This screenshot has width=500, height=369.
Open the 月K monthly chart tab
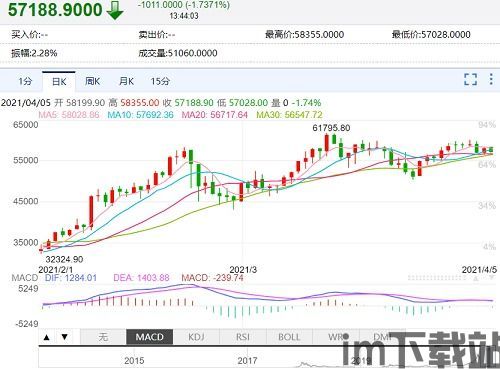tap(126, 81)
